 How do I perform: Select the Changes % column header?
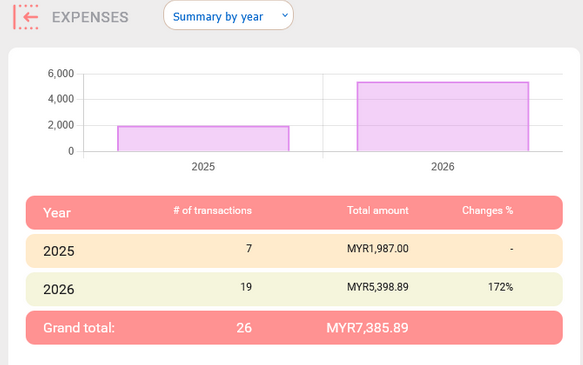pos(487,211)
